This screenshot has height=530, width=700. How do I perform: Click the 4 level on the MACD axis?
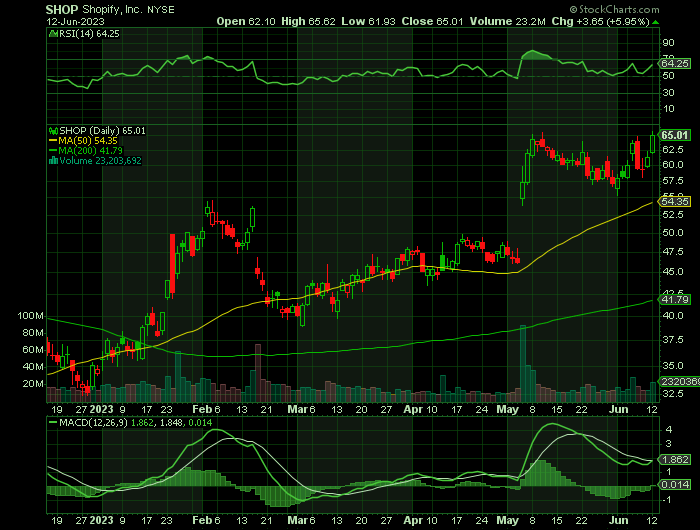pyautogui.click(x=668, y=430)
